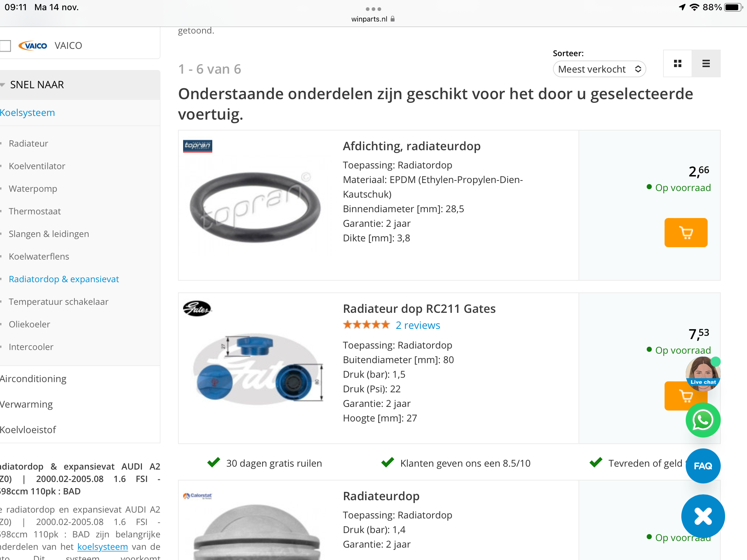Open browser three-dots menu at top

373,9
